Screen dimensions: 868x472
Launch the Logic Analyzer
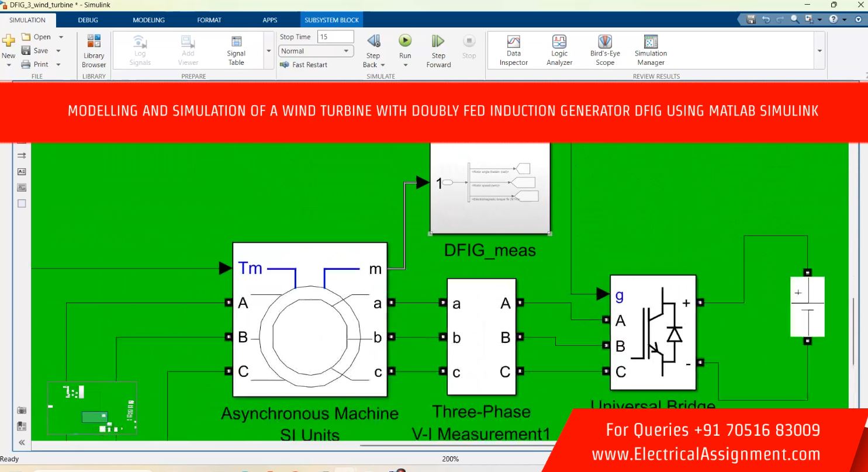559,42
